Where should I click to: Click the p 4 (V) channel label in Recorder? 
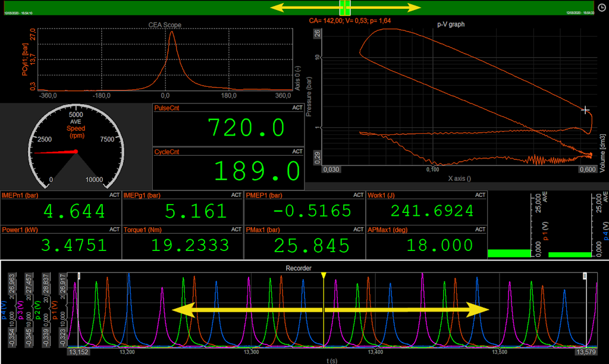tap(4, 310)
